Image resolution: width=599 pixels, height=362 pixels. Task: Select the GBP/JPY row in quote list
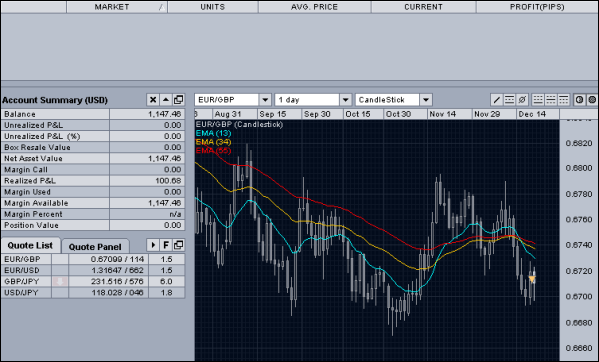(x=93, y=281)
